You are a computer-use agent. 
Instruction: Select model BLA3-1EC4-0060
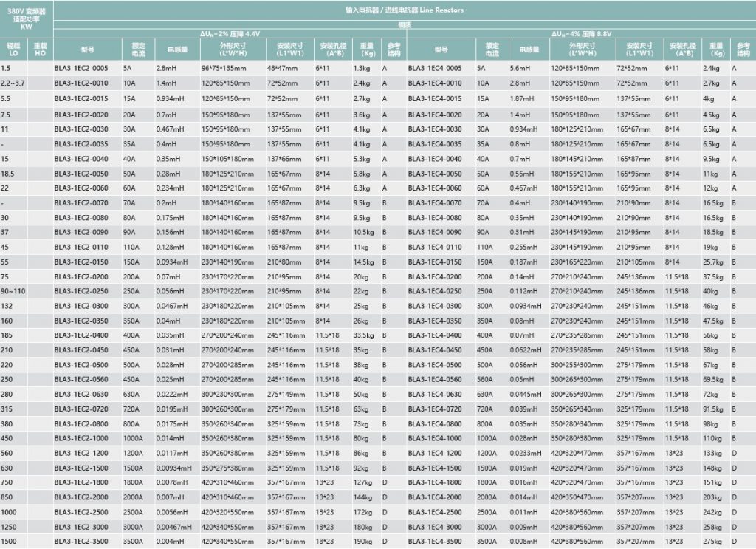pos(434,188)
